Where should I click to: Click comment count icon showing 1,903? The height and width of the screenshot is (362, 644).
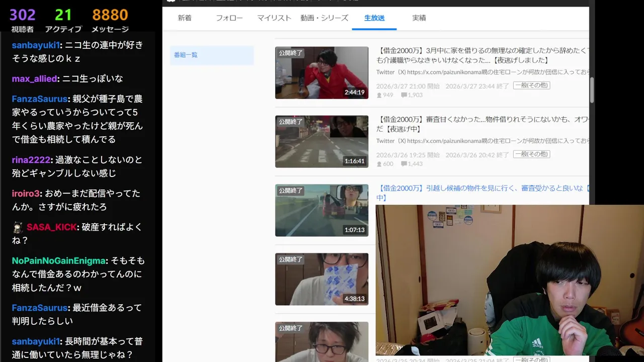(404, 95)
